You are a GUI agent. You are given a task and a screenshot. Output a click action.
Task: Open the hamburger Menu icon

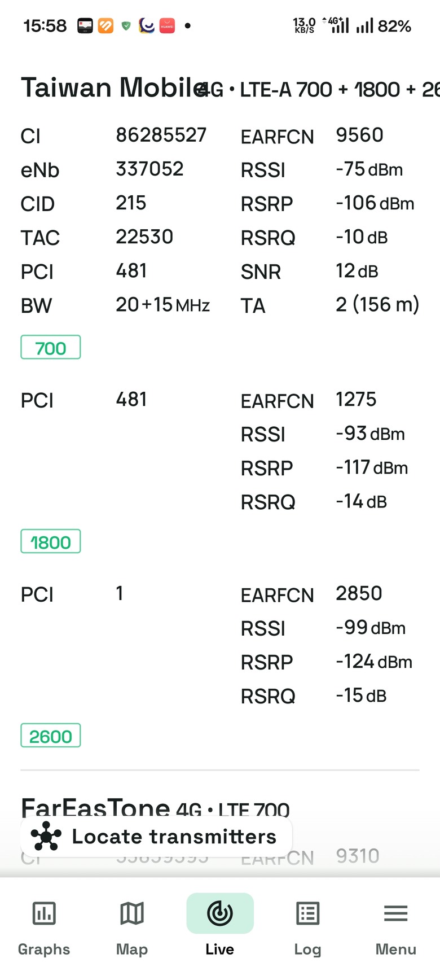[396, 913]
